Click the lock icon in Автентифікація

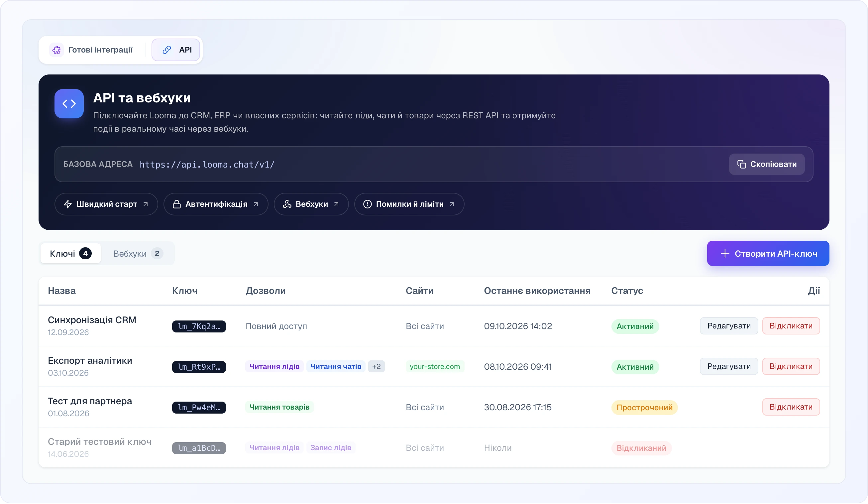point(177,204)
